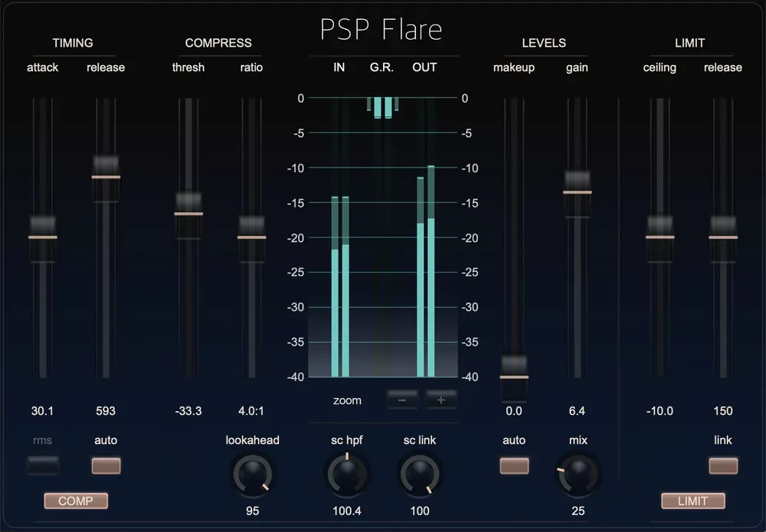
Task: Click the thresh slider handle
Action: point(188,214)
